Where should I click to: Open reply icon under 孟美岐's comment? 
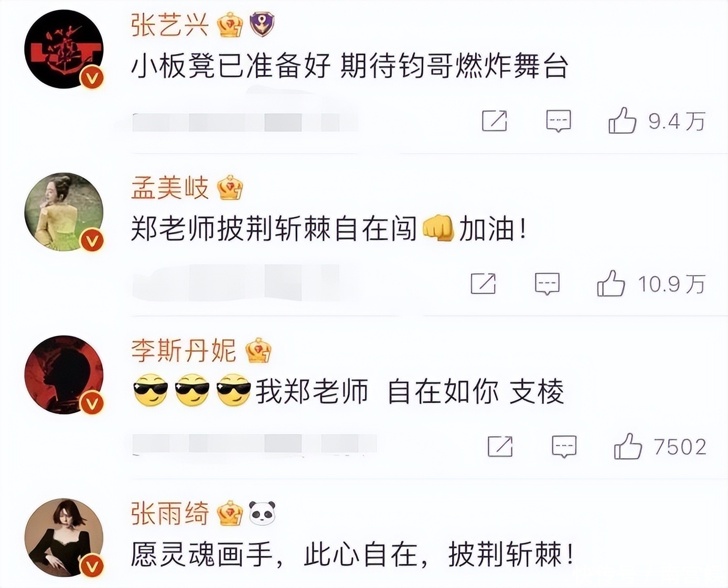[x=547, y=284]
